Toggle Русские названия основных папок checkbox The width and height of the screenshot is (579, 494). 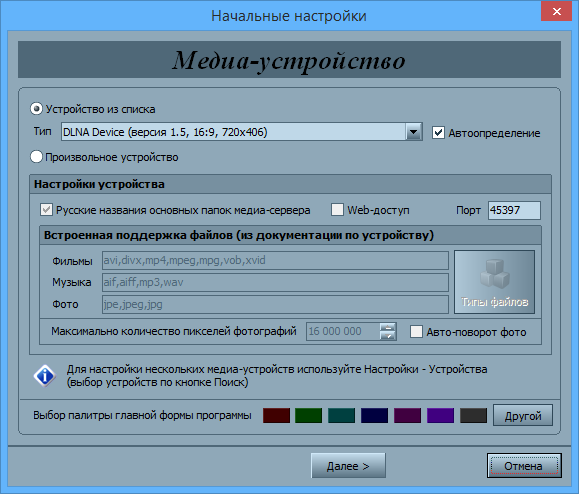pos(46,210)
